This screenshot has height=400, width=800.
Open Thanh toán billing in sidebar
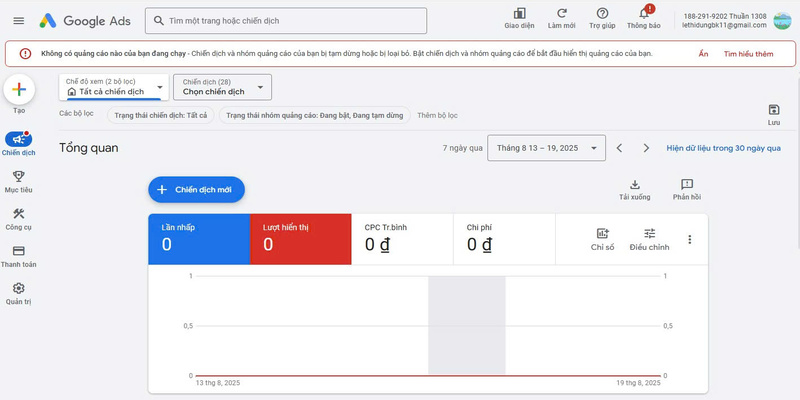(18, 256)
